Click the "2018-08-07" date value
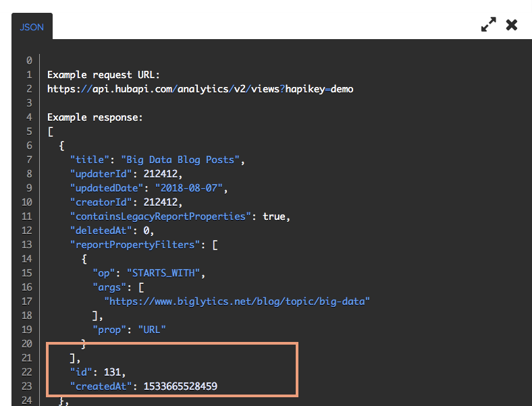The image size is (532, 406). click(188, 188)
